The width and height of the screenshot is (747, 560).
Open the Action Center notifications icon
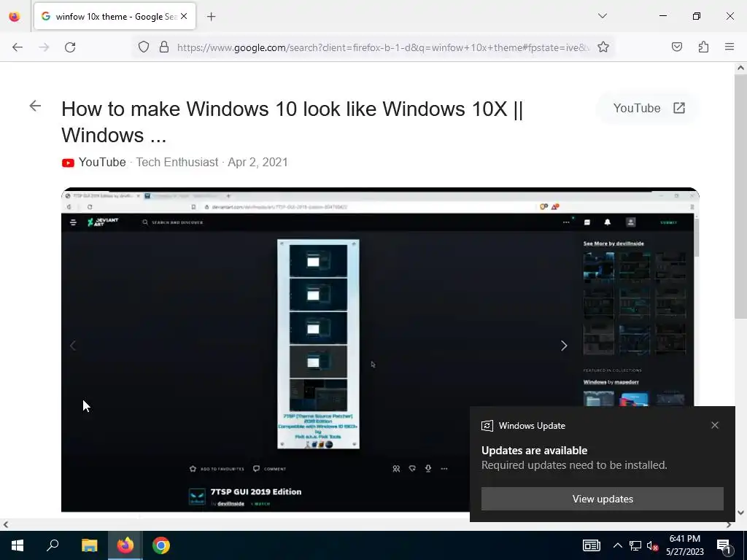(x=724, y=545)
